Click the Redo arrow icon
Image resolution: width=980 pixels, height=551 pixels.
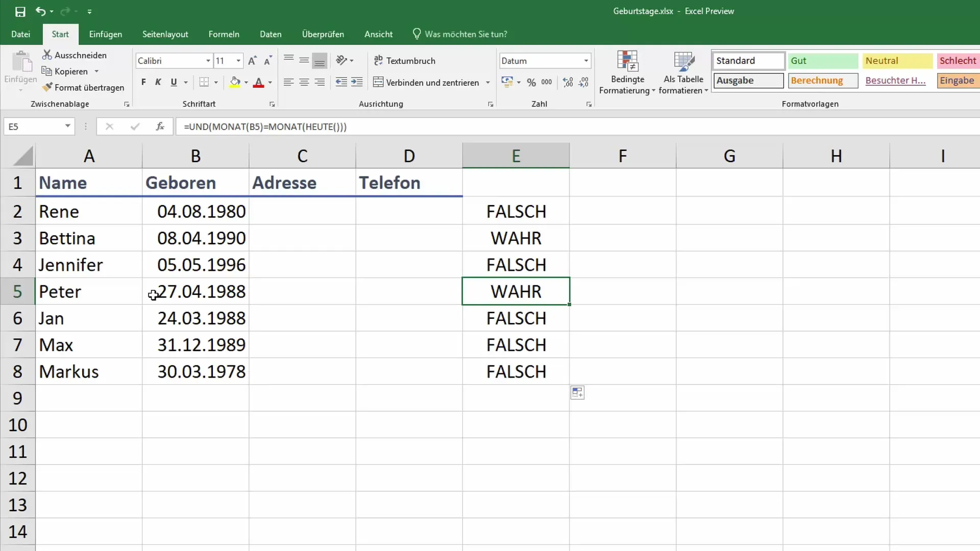[x=65, y=11]
